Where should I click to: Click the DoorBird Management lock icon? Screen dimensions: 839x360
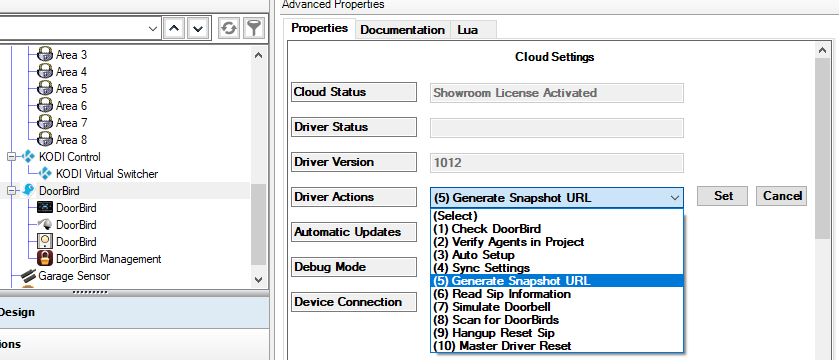point(45,259)
